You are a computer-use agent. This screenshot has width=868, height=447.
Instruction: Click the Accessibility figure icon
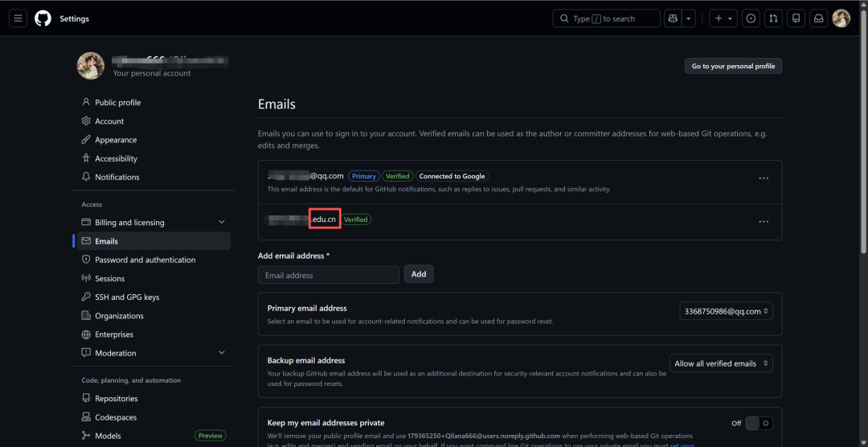tap(86, 158)
